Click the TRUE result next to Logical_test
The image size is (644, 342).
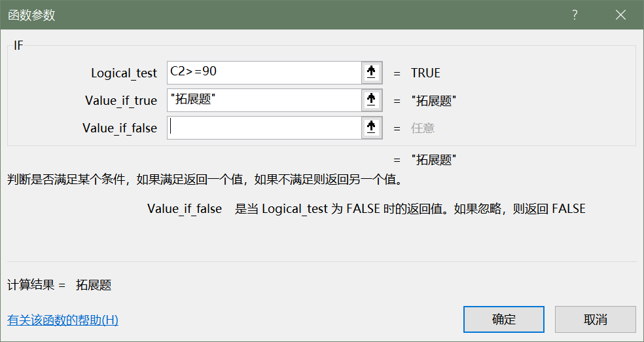(425, 73)
